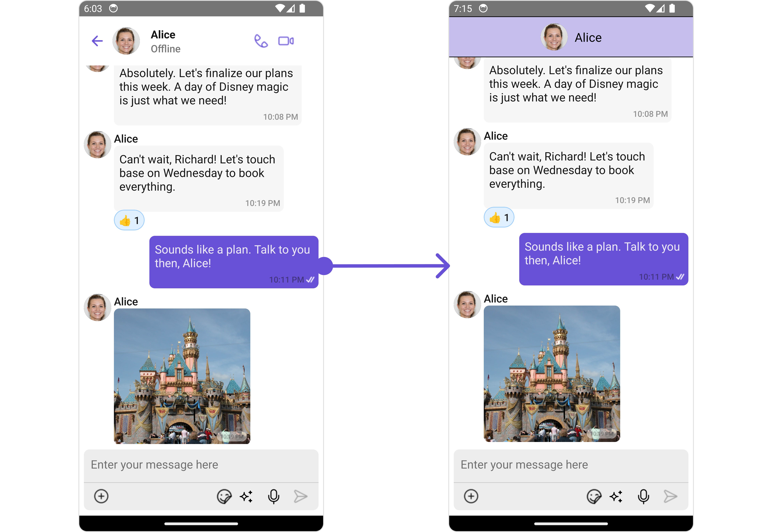Tap the cat-face notification icon in right phone
The image size is (767, 532).
point(483,8)
